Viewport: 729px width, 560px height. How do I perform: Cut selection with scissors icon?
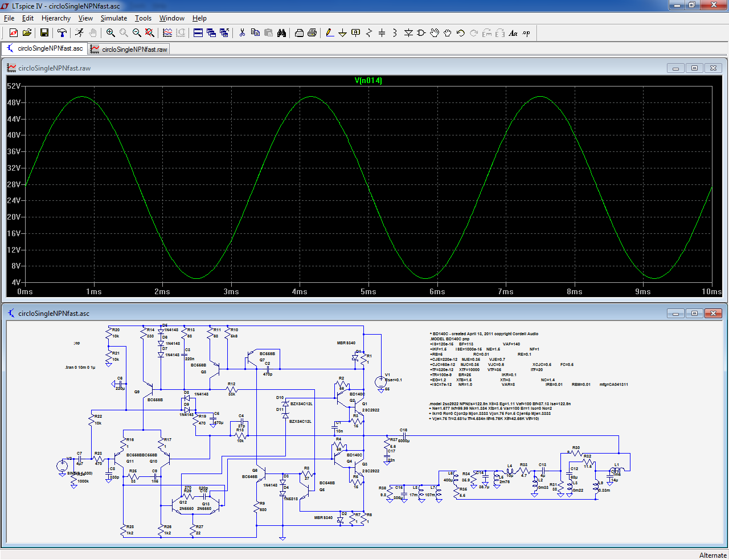[242, 33]
